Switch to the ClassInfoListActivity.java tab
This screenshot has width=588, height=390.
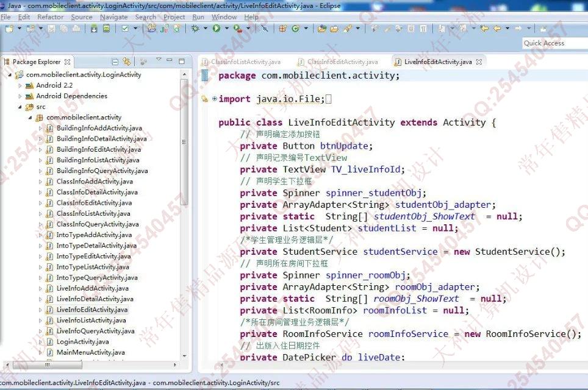pyautogui.click(x=242, y=62)
